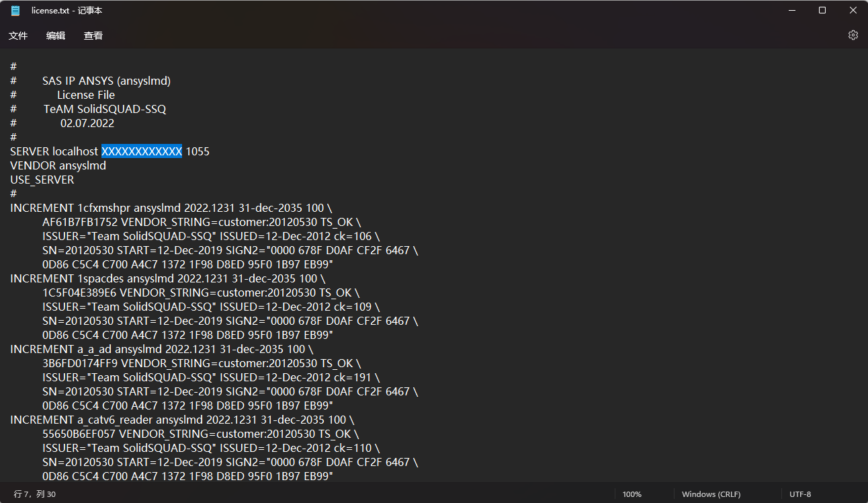Place cursor on the USE_SERVER line
Image resolution: width=868 pixels, height=503 pixels.
tap(42, 180)
